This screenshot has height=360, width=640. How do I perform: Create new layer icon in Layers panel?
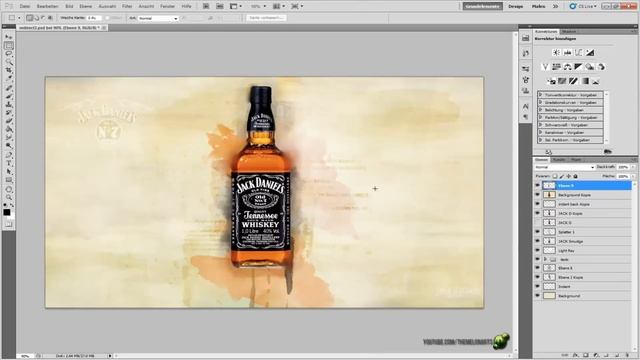point(617,355)
